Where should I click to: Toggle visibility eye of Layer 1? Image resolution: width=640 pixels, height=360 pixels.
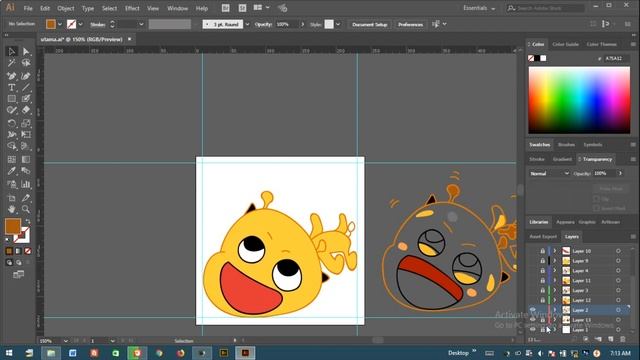pos(532,329)
